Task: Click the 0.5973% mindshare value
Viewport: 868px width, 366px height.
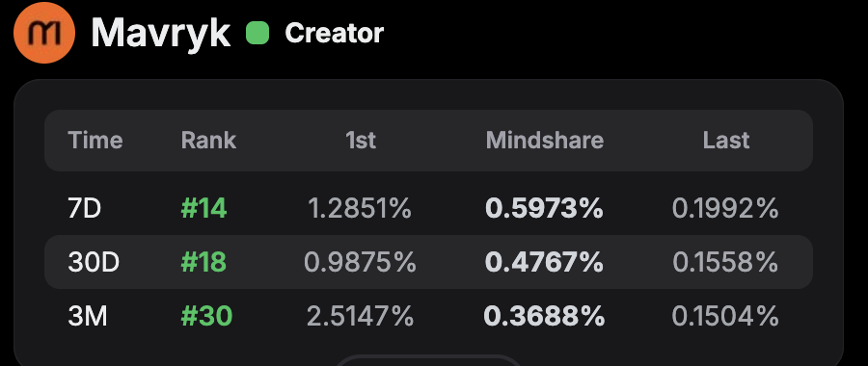Action: (x=544, y=209)
